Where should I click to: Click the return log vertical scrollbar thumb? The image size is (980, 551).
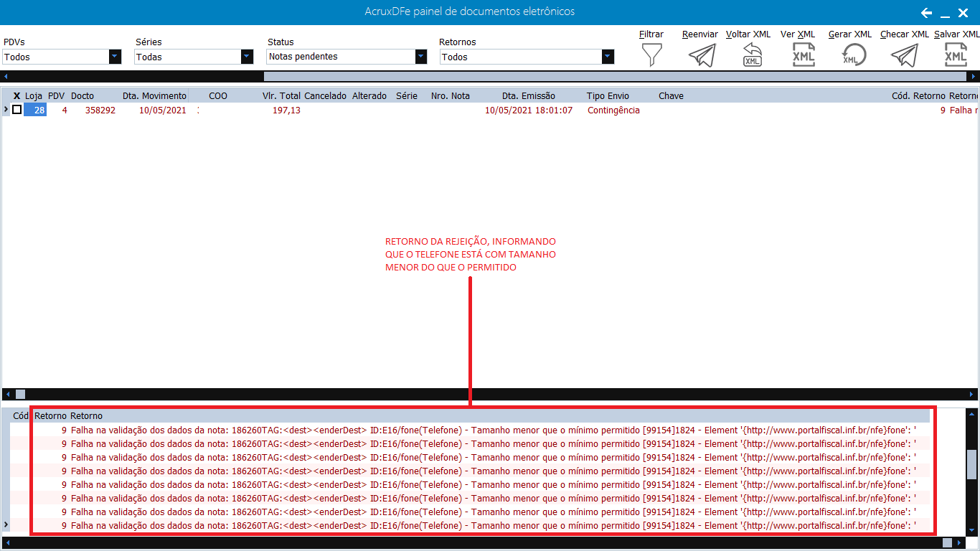pos(971,464)
